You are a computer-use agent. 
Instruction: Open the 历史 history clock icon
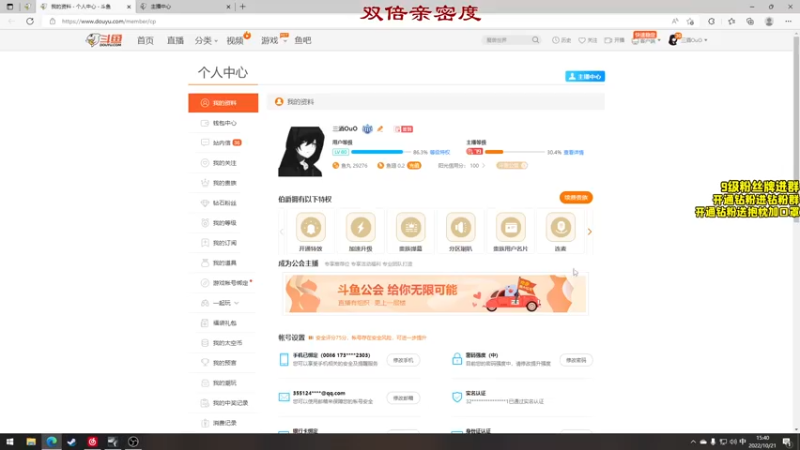point(556,40)
